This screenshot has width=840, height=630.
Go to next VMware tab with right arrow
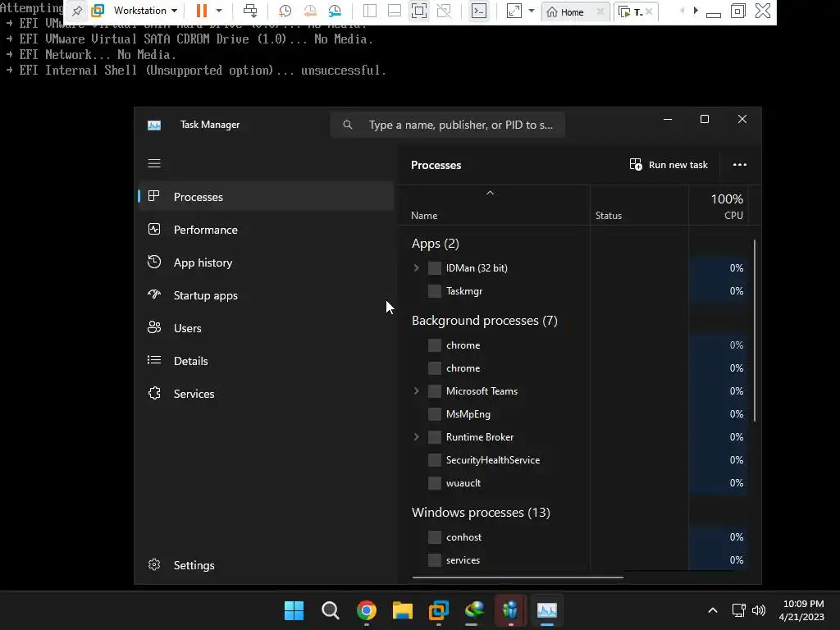click(x=696, y=11)
